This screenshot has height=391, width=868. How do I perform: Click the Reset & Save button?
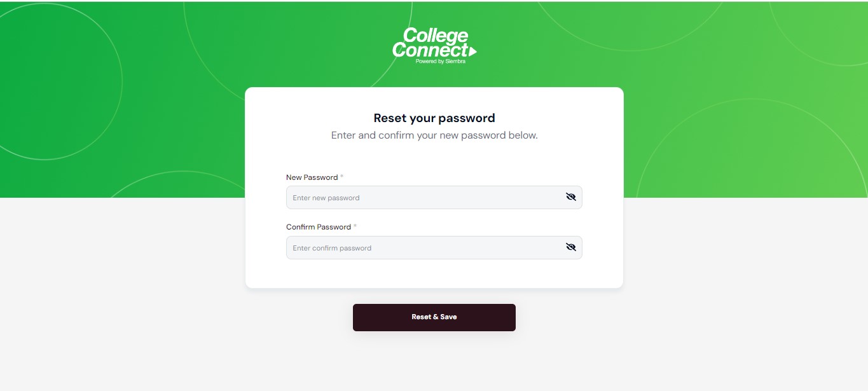point(434,317)
